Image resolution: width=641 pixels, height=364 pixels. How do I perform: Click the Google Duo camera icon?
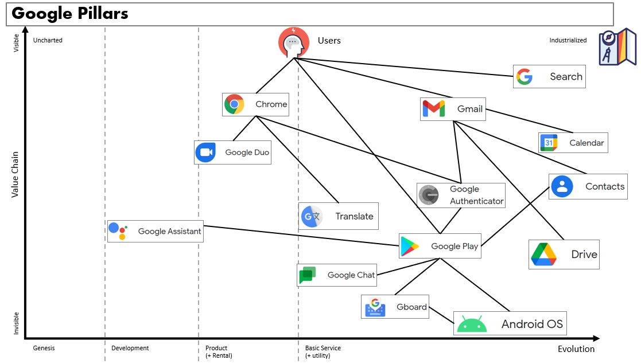[x=205, y=152]
